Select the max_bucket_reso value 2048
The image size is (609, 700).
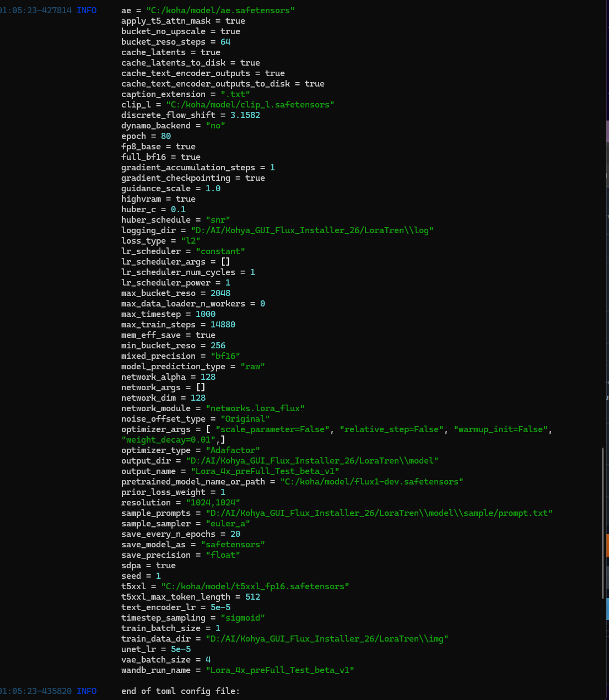220,293
